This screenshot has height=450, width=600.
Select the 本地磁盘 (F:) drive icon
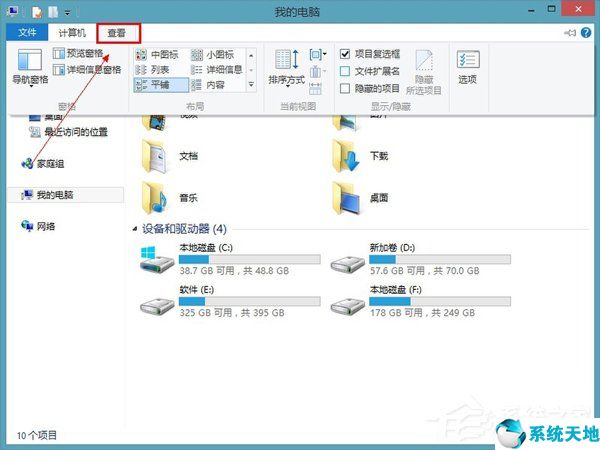[x=347, y=306]
